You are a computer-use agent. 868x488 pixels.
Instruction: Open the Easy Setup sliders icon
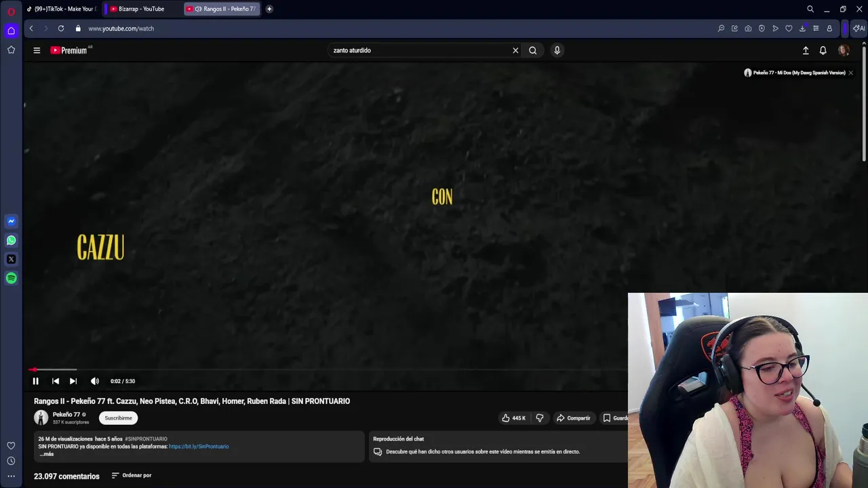(x=816, y=28)
